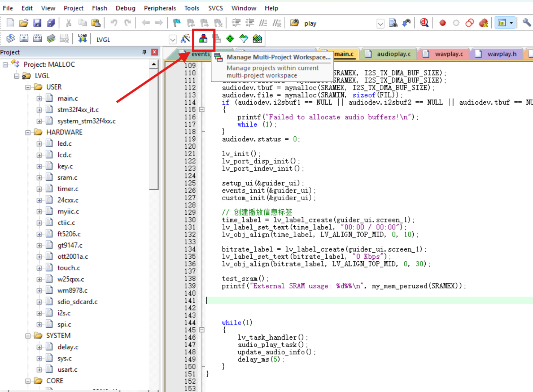Image resolution: width=533 pixels, height=392 pixels.
Task: Collapse the HARDWARE group
Action: click(x=29, y=132)
